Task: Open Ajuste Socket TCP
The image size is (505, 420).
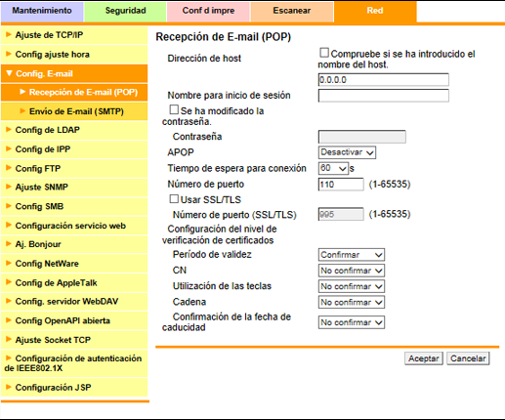Action: click(74, 340)
